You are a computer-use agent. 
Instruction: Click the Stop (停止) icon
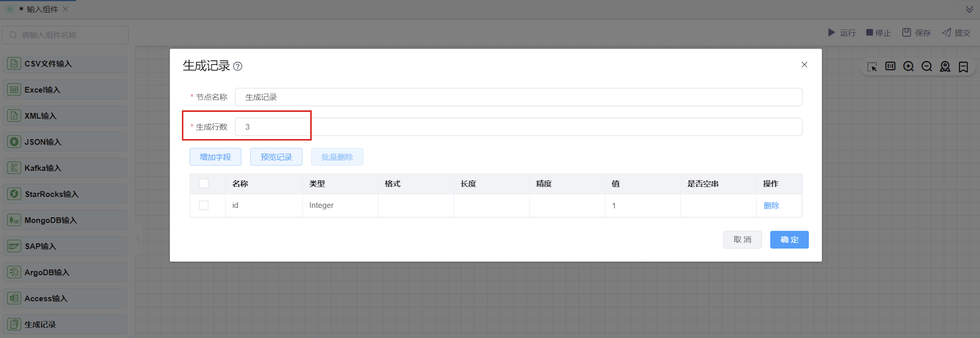click(x=870, y=32)
